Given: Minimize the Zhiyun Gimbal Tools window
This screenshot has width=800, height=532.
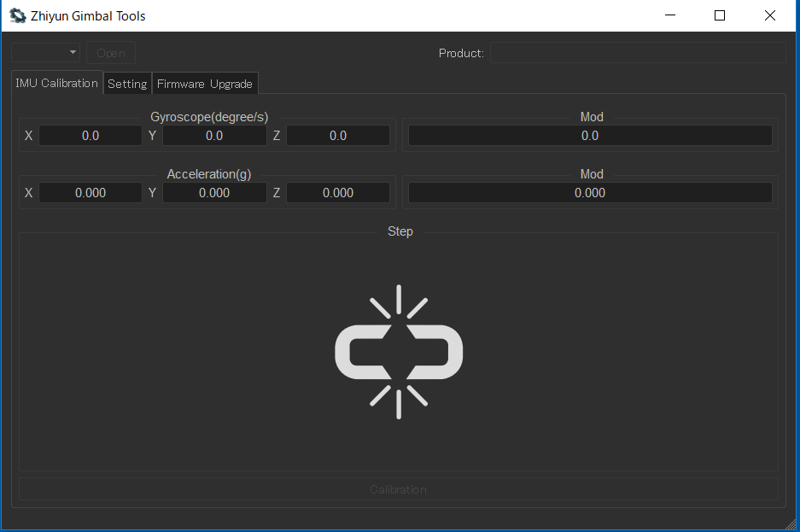Looking at the screenshot, I should tap(669, 15).
